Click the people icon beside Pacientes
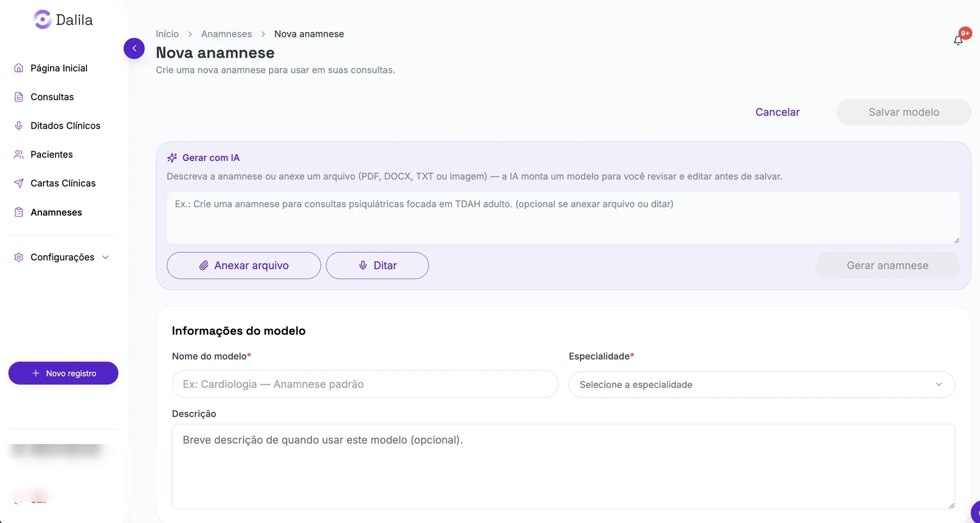Screen dimensions: 980x523 [19, 155]
